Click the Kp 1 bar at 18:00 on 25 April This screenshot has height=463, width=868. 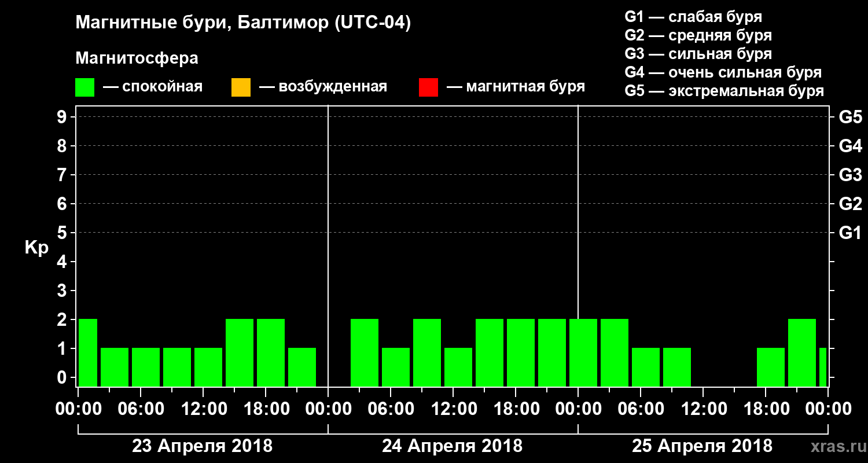tap(771, 367)
